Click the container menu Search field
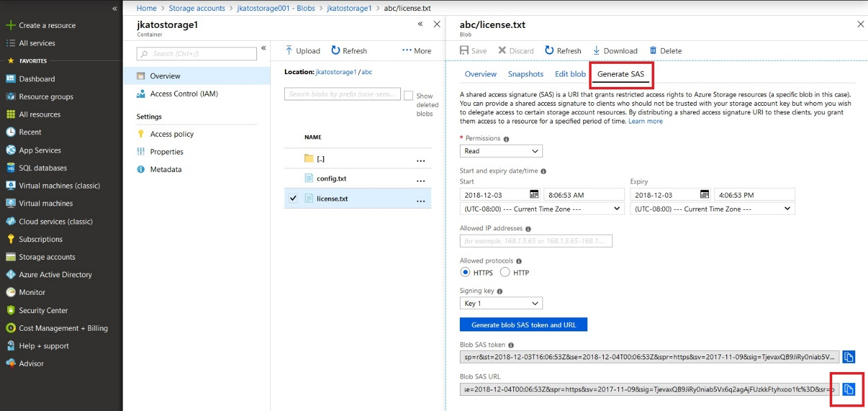This screenshot has width=868, height=411. coord(197,54)
